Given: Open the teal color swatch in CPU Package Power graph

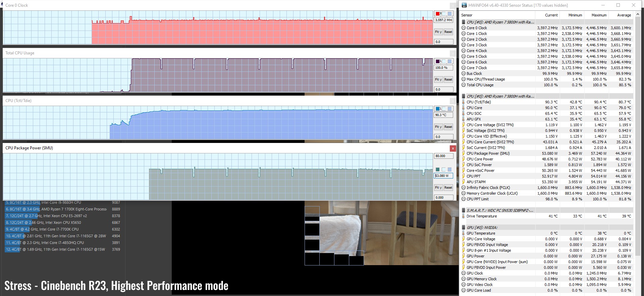Looking at the screenshot, I should pos(438,169).
